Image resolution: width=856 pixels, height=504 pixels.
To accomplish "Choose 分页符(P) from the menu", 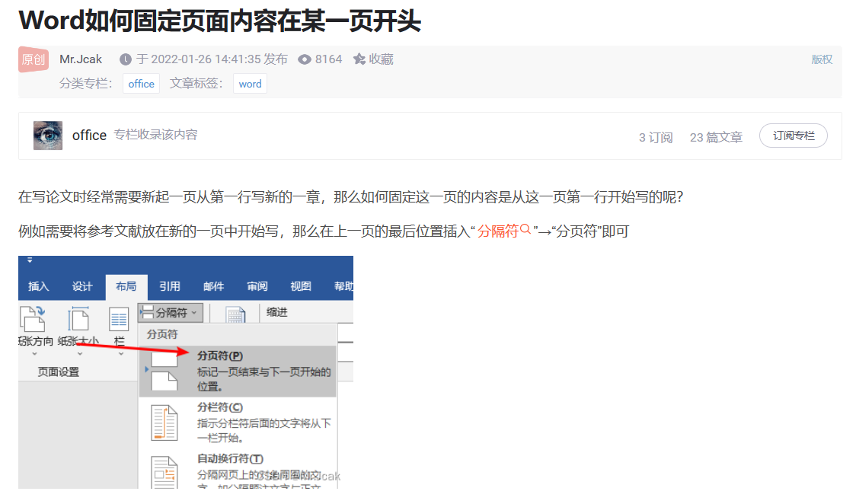I will coord(238,371).
